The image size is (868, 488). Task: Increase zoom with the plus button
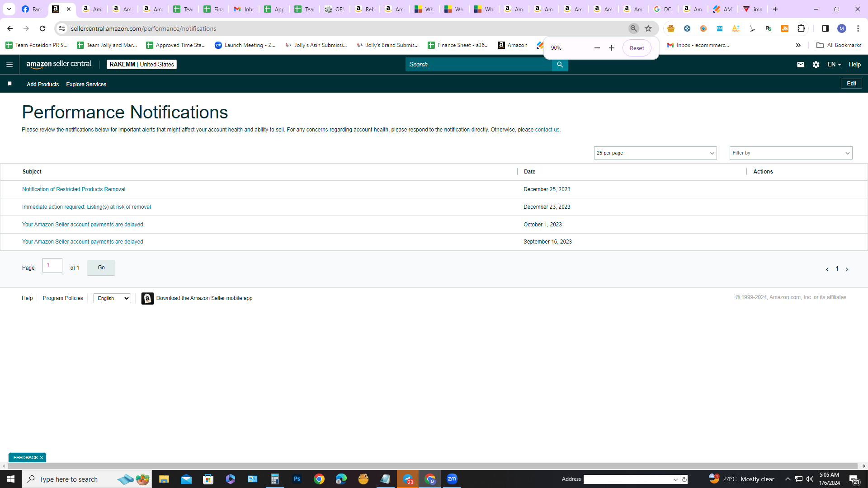tap(611, 48)
